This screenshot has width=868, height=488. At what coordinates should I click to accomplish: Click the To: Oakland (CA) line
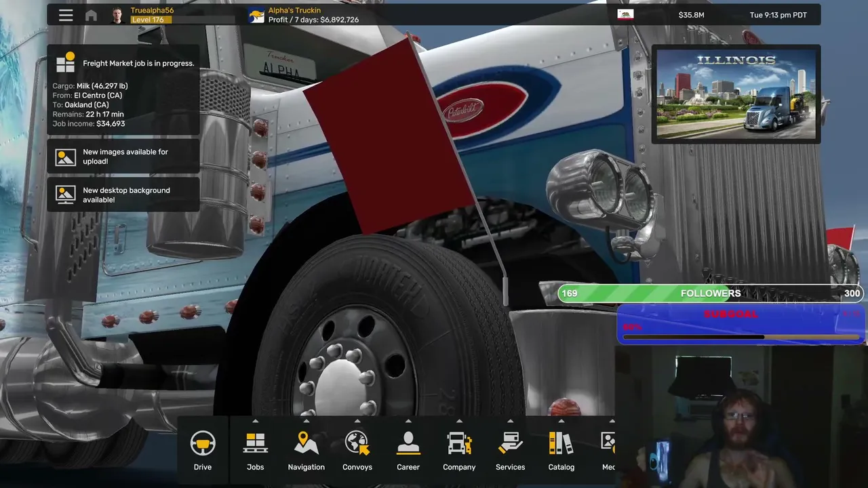coord(81,105)
